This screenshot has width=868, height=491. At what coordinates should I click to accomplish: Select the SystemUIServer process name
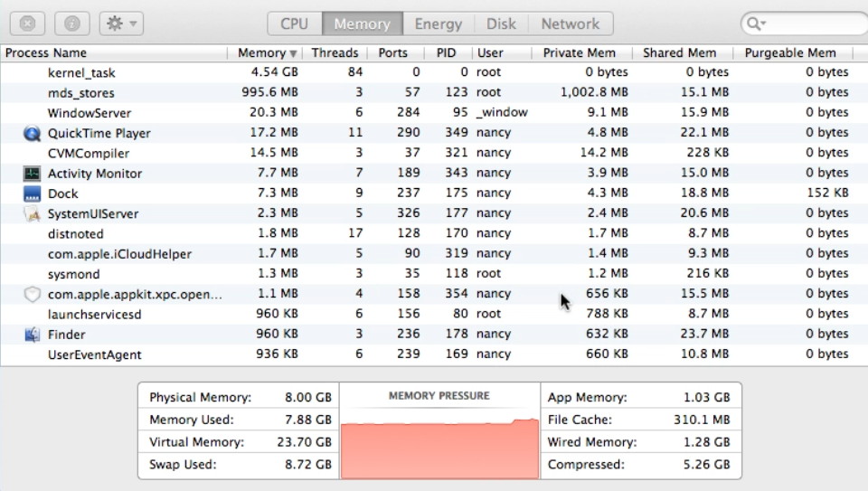pos(93,213)
